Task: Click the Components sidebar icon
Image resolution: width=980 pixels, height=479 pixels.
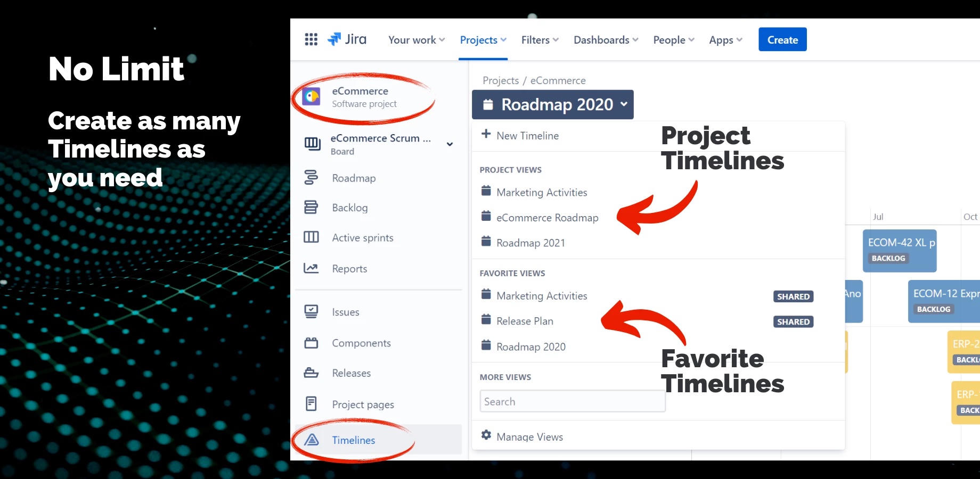Action: coord(311,343)
